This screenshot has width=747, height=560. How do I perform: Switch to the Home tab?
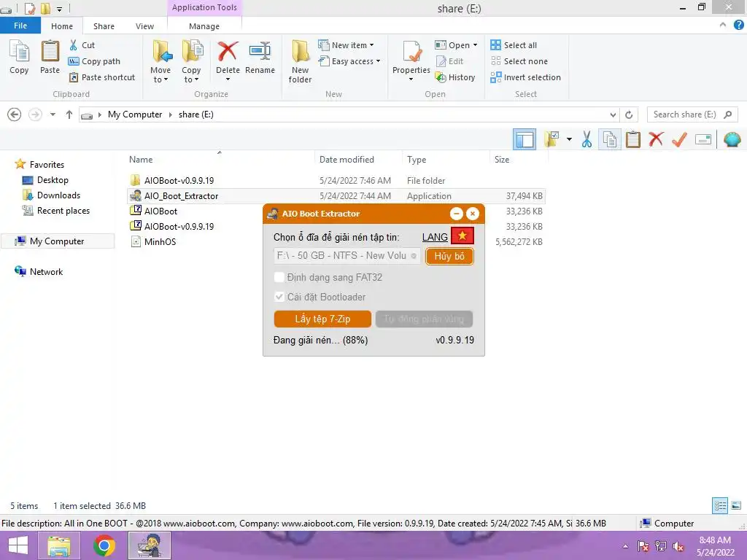tap(62, 26)
